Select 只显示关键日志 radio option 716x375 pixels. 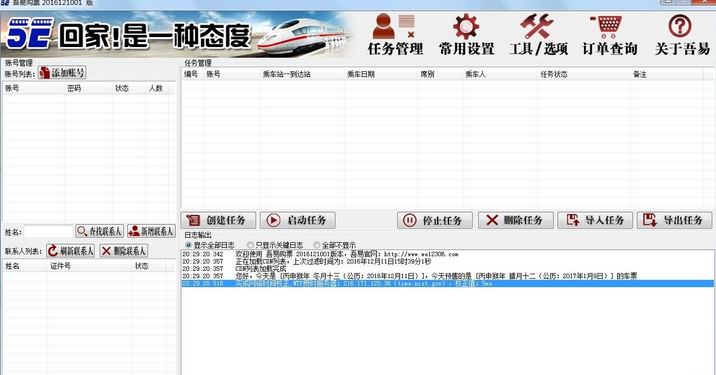274,245
